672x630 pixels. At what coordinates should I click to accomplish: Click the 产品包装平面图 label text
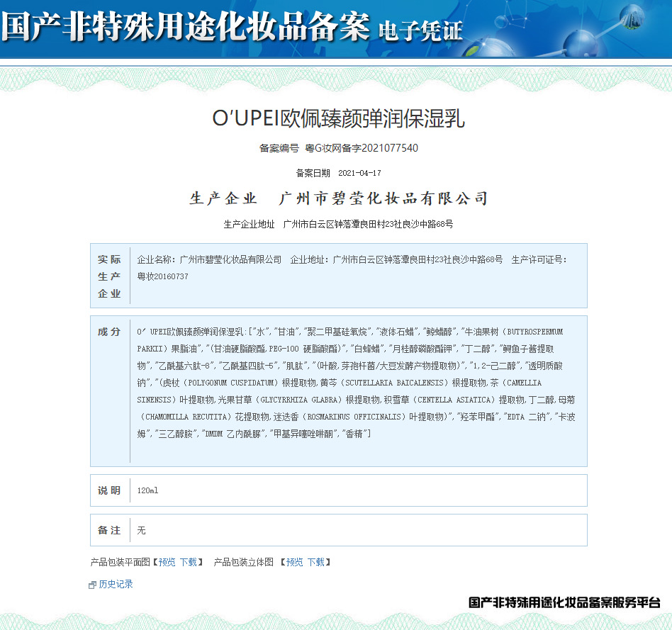[120, 562]
